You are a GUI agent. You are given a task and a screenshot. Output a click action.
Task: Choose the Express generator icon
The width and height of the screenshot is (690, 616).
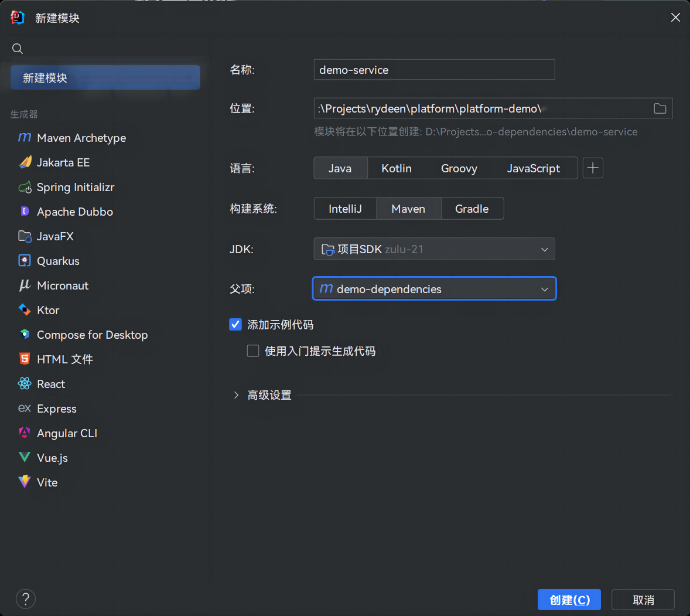pyautogui.click(x=25, y=409)
